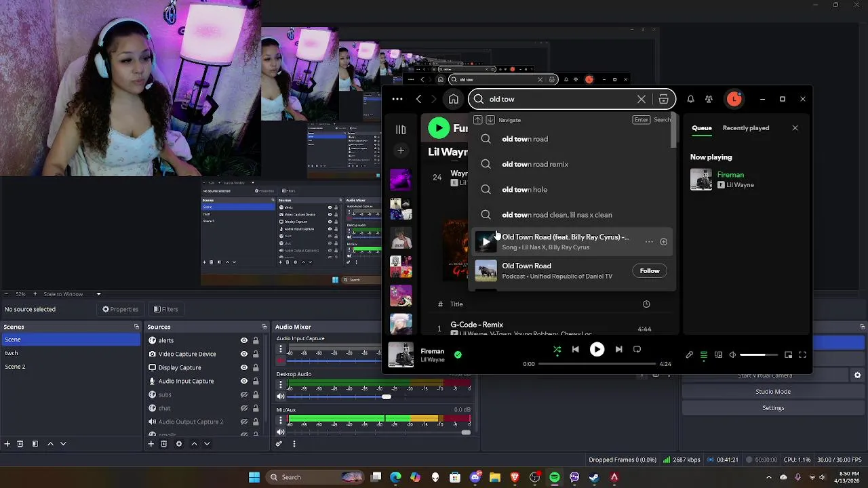The width and height of the screenshot is (868, 488).
Task: Open Audio Mixer advanced properties gear
Action: [x=279, y=444]
